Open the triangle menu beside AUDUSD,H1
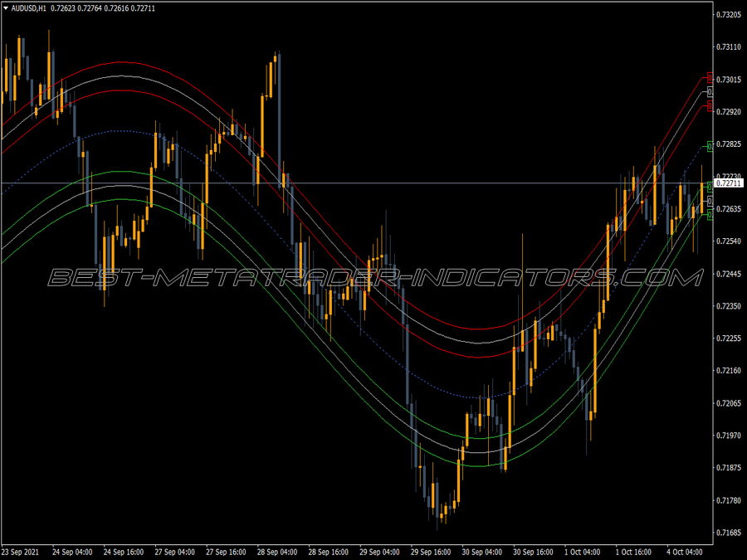 coord(6,8)
